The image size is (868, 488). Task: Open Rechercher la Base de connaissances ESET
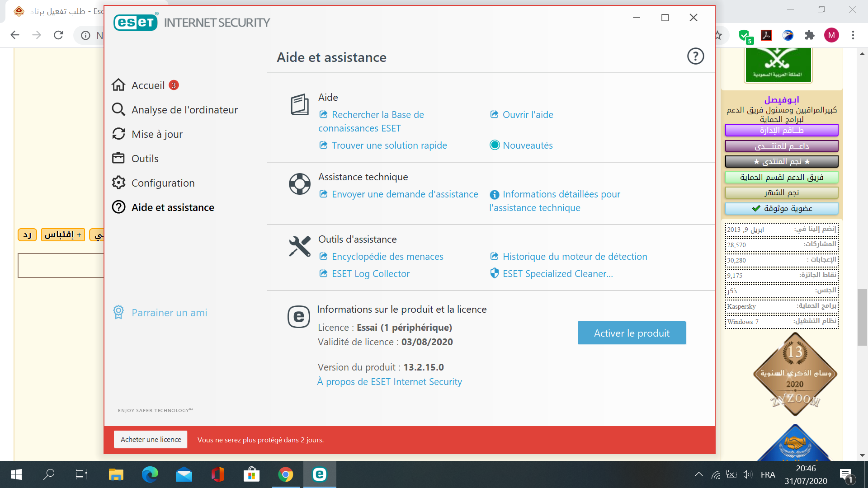pyautogui.click(x=371, y=122)
